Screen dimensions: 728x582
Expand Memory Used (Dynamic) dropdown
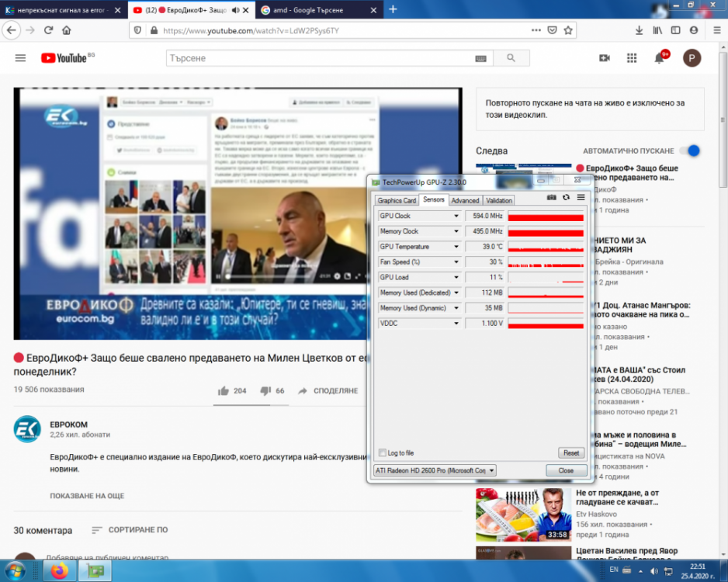click(456, 308)
